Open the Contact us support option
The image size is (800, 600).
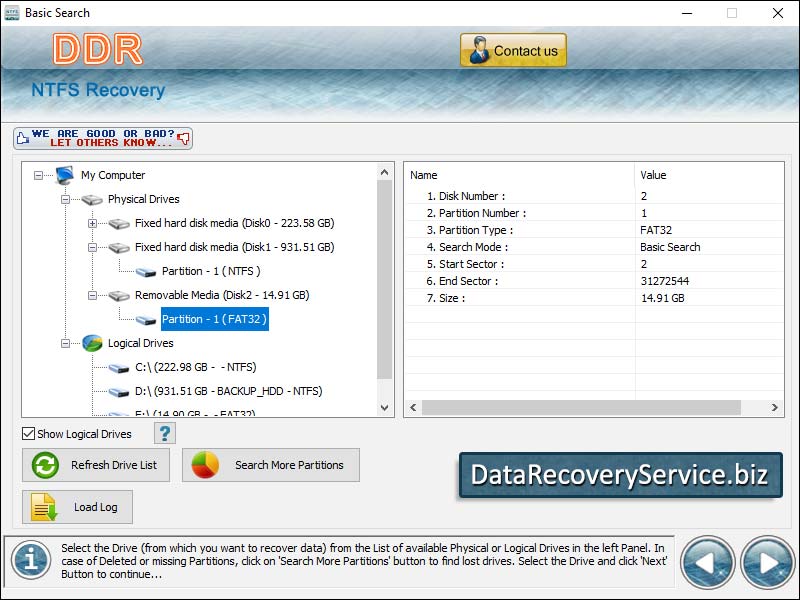tap(512, 49)
